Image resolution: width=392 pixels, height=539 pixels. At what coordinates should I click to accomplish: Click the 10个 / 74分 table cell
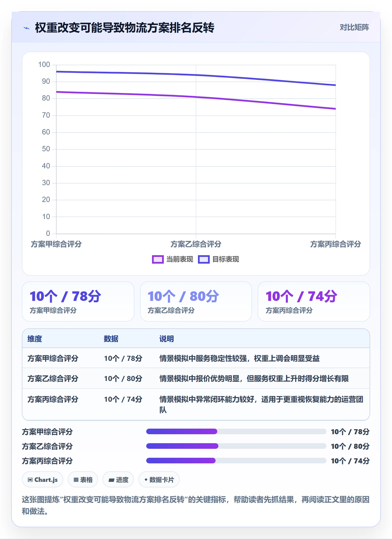pyautogui.click(x=123, y=399)
